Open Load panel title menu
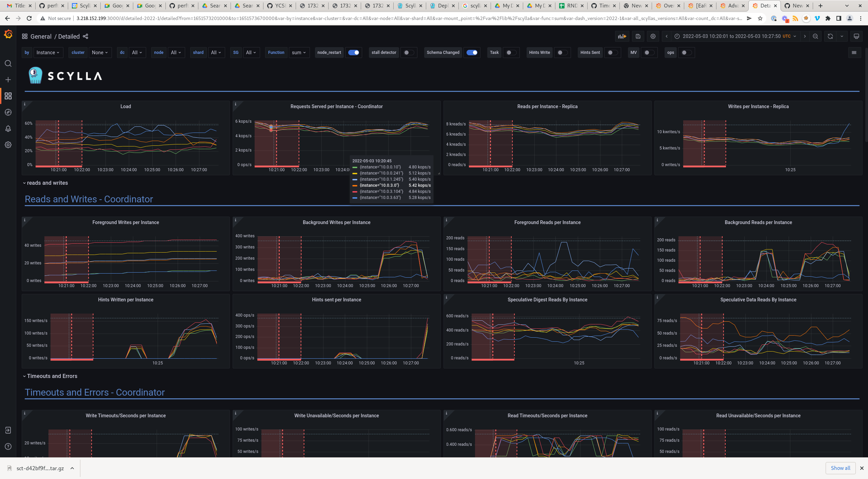 click(x=125, y=106)
